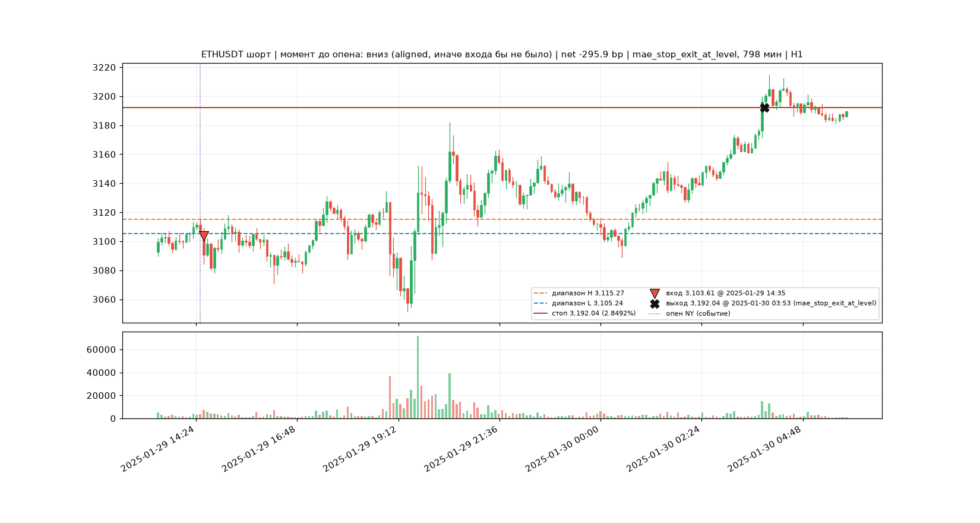
Task: Click the tallest green volume bar
Action: coord(418,377)
